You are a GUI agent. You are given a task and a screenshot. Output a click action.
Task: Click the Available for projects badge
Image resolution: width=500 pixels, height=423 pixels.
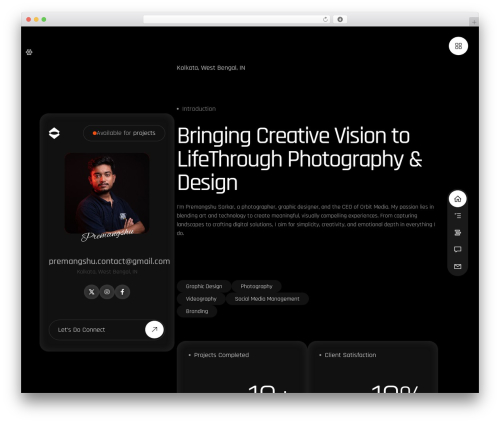[x=124, y=133]
